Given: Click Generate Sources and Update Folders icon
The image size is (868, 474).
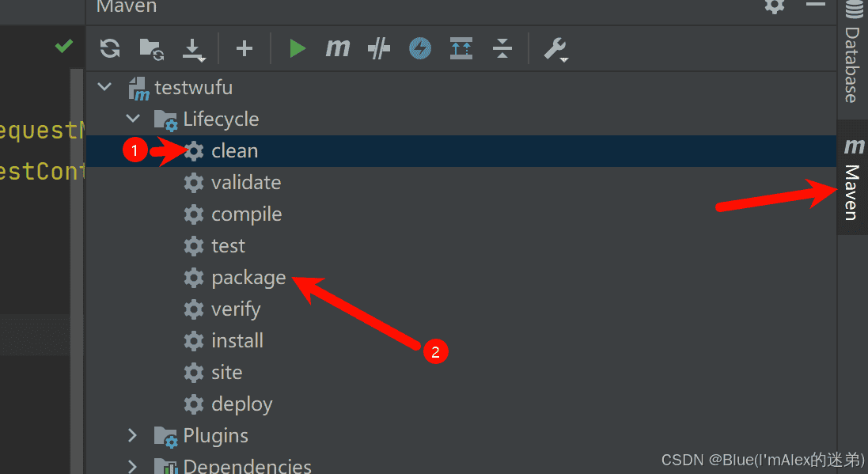Looking at the screenshot, I should pyautogui.click(x=150, y=48).
